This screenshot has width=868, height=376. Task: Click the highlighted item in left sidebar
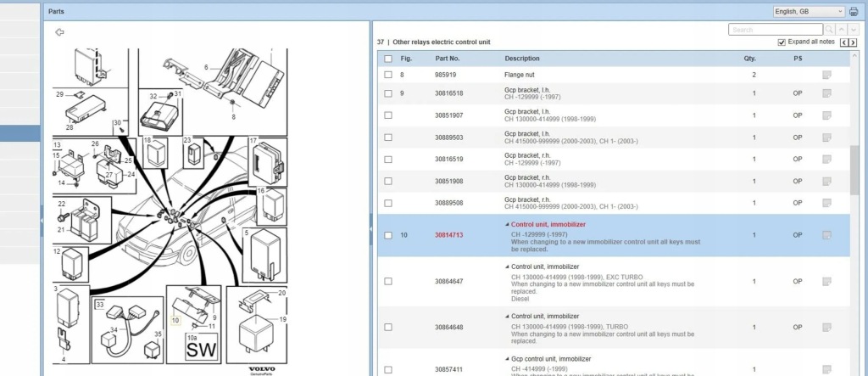click(20, 133)
